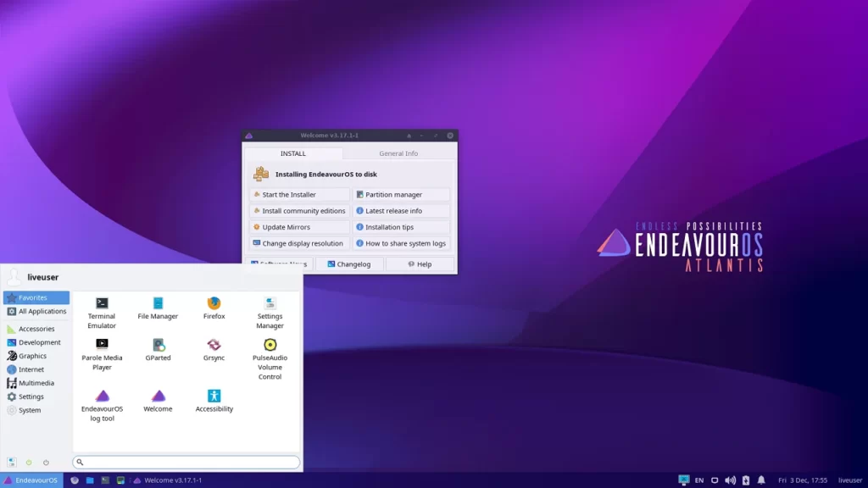Launch Terminal Emulator from Favorites

click(x=102, y=303)
